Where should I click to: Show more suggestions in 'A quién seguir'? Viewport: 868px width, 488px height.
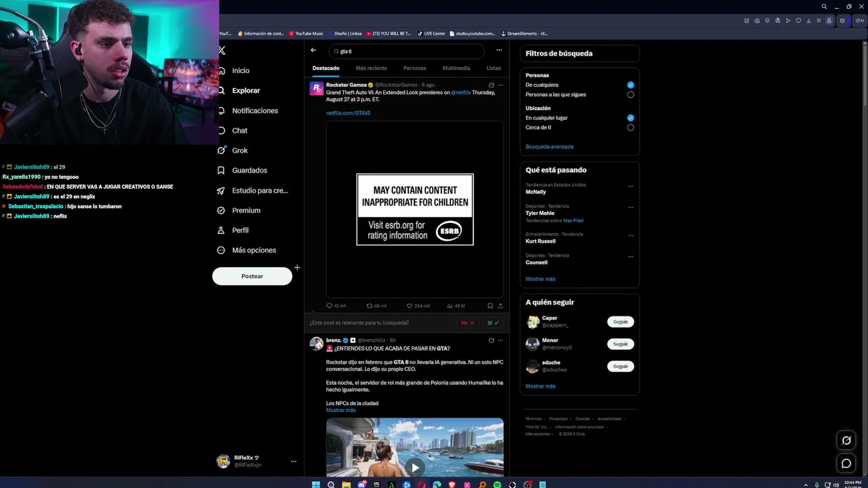540,386
